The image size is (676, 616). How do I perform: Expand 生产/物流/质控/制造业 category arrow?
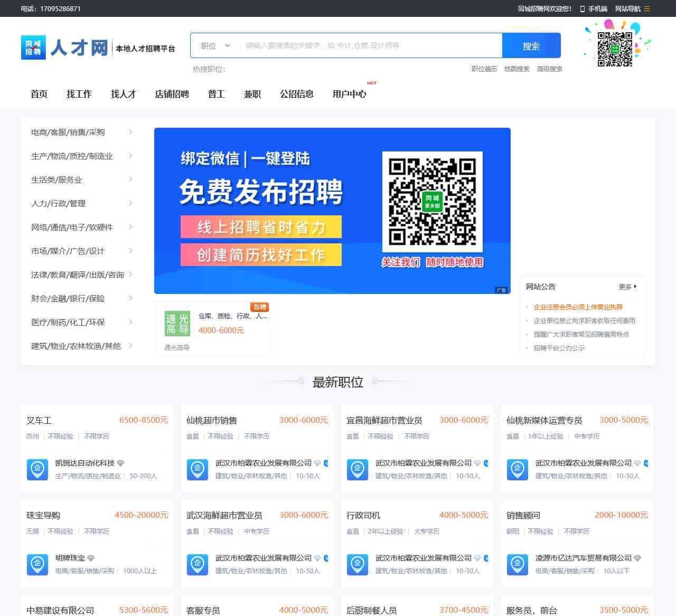pos(130,156)
